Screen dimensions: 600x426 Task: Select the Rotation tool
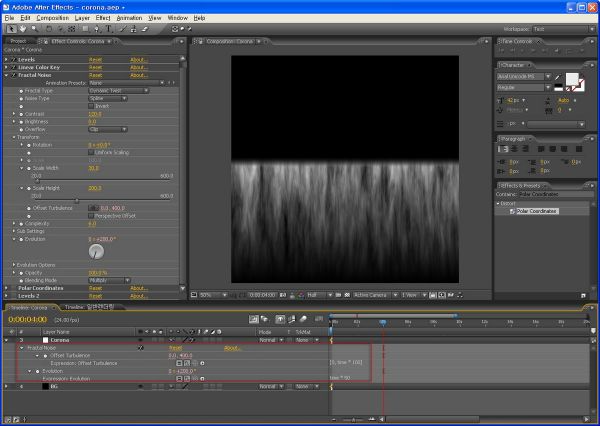tap(49, 29)
